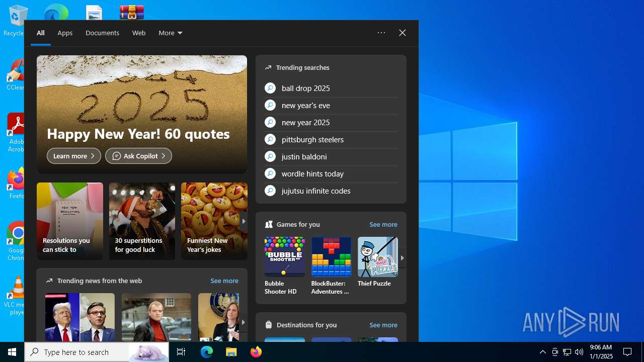This screenshot has height=362, width=644.
Task: Open 30 superstitions for good luck card
Action: pyautogui.click(x=142, y=221)
